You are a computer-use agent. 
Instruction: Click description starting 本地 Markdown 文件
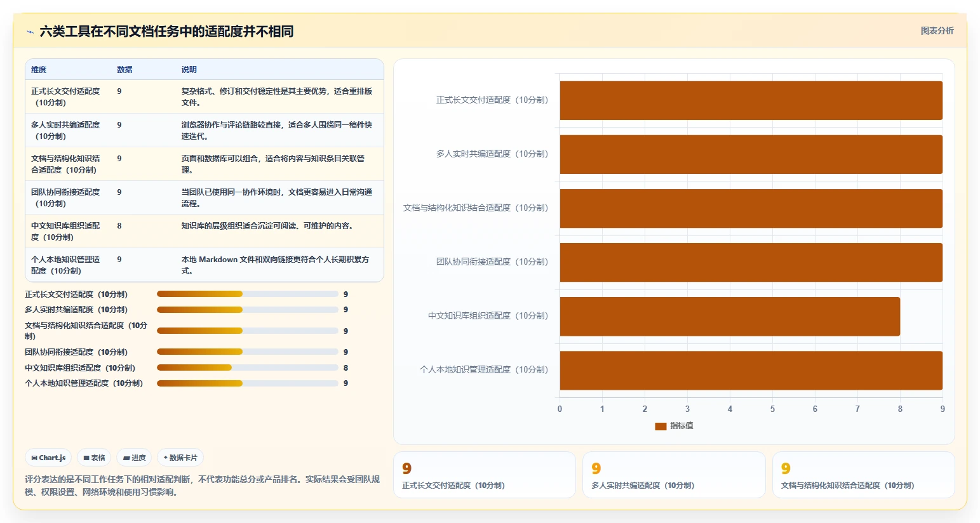click(x=275, y=265)
